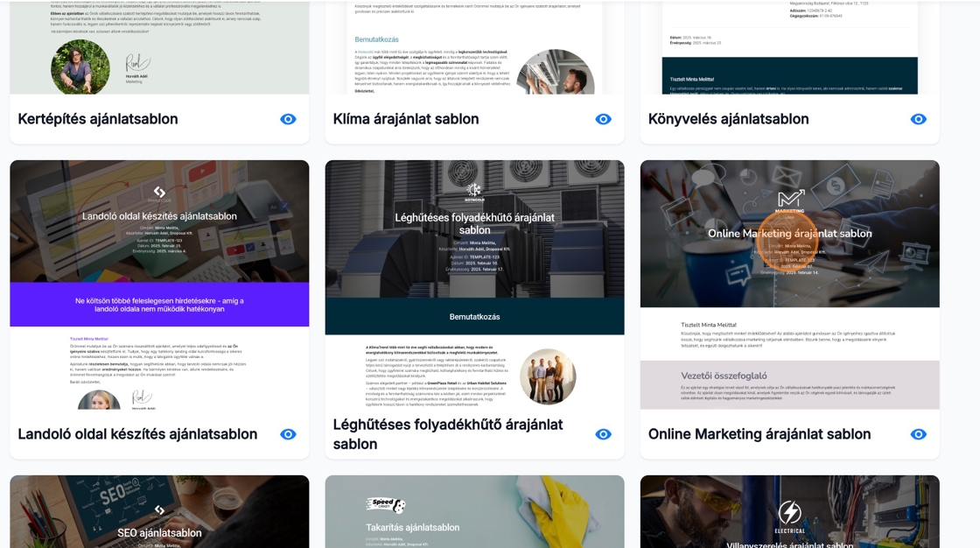Preview the Klíma árajánlat sablon via eye icon
Screen dimensions: 980x548
603,119
